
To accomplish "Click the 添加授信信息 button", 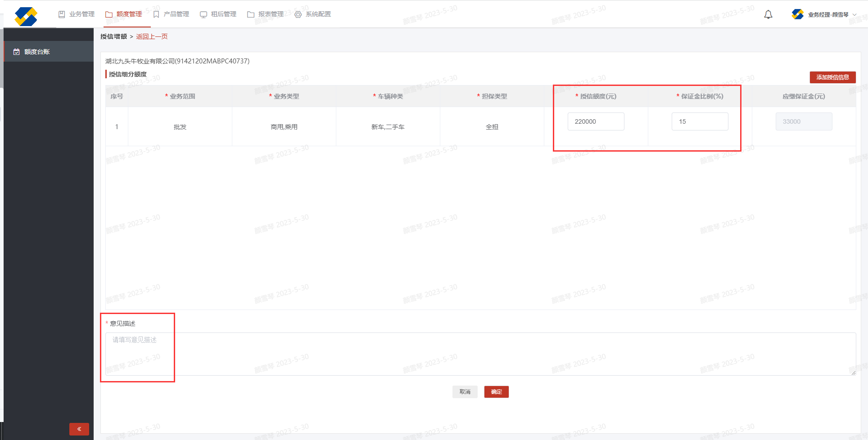I will (832, 77).
